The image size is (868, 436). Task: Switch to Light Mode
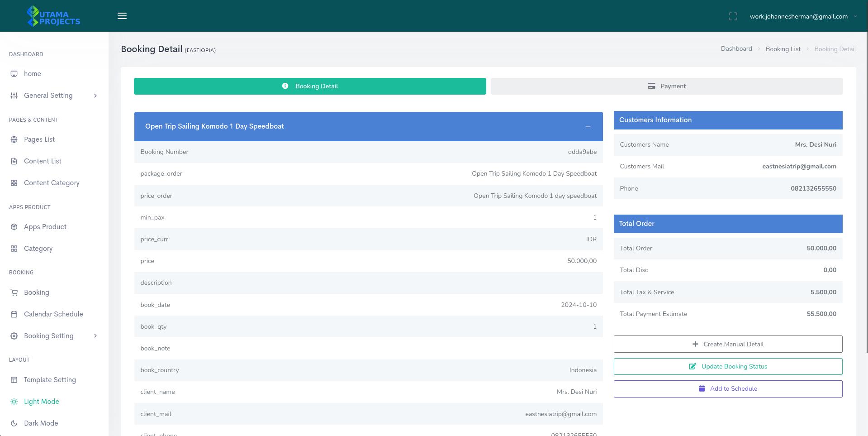point(41,402)
